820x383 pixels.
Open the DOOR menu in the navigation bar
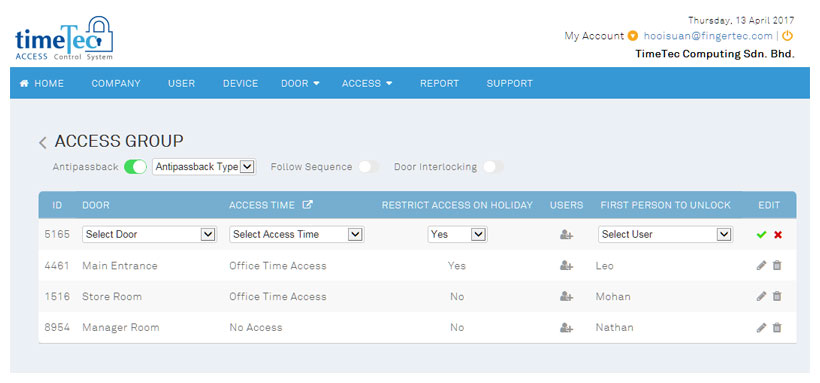(300, 83)
